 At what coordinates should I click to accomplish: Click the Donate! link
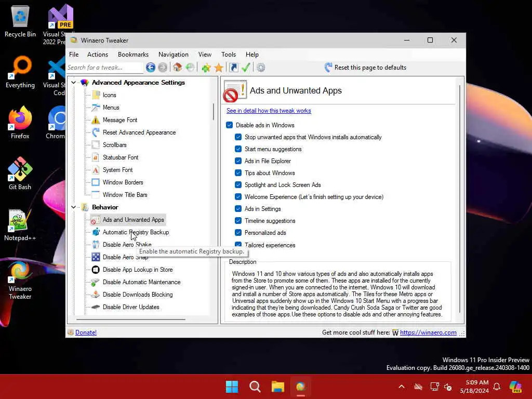pos(86,332)
